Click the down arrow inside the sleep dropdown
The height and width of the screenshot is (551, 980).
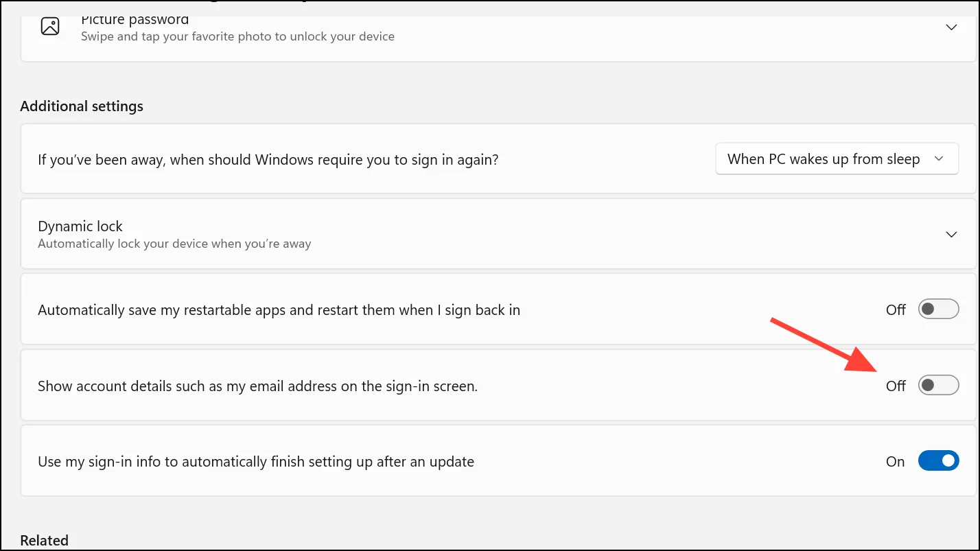(x=939, y=159)
